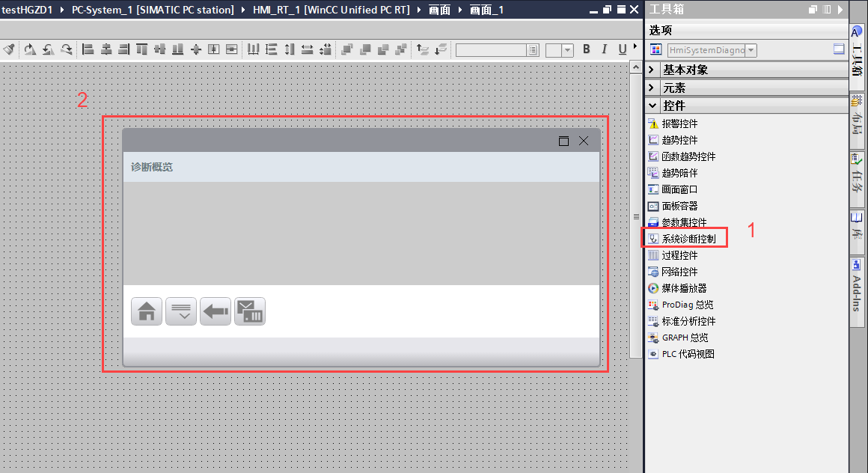Click the font name input field
The width and height of the screenshot is (868, 473).
click(491, 50)
